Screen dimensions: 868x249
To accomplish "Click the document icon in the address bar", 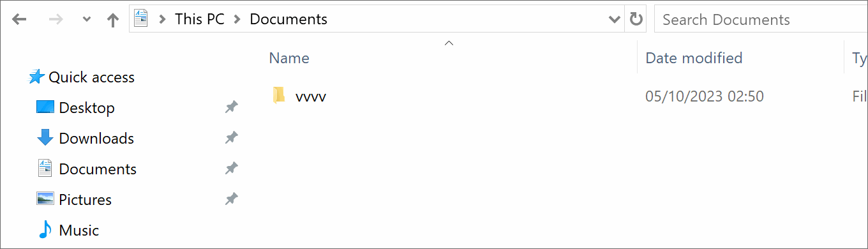I will click(x=140, y=19).
